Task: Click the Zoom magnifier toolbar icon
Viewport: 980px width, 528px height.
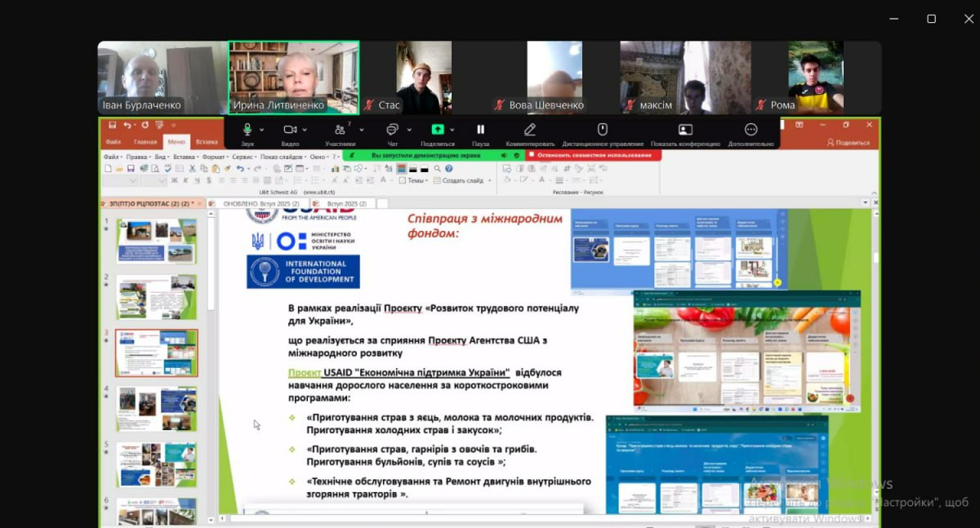Action: (437, 169)
